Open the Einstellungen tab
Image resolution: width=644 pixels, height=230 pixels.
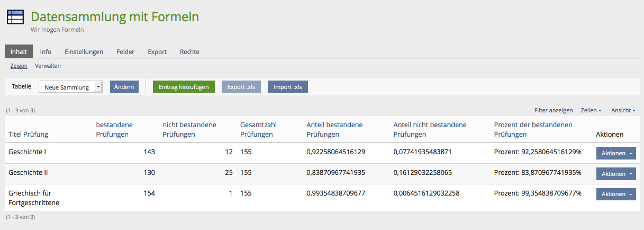pos(84,52)
